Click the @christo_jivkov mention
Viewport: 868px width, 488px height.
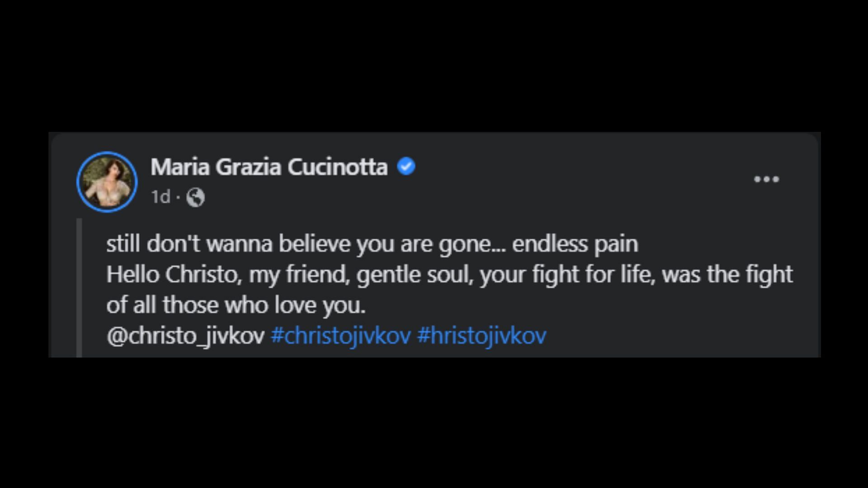(185, 336)
